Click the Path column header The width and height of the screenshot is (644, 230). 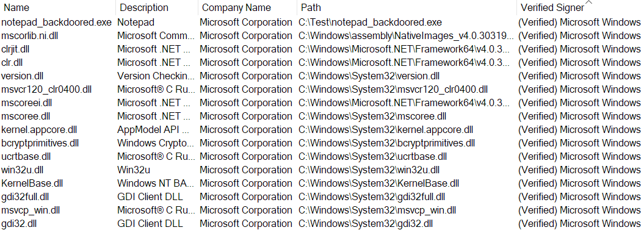tap(407, 7)
